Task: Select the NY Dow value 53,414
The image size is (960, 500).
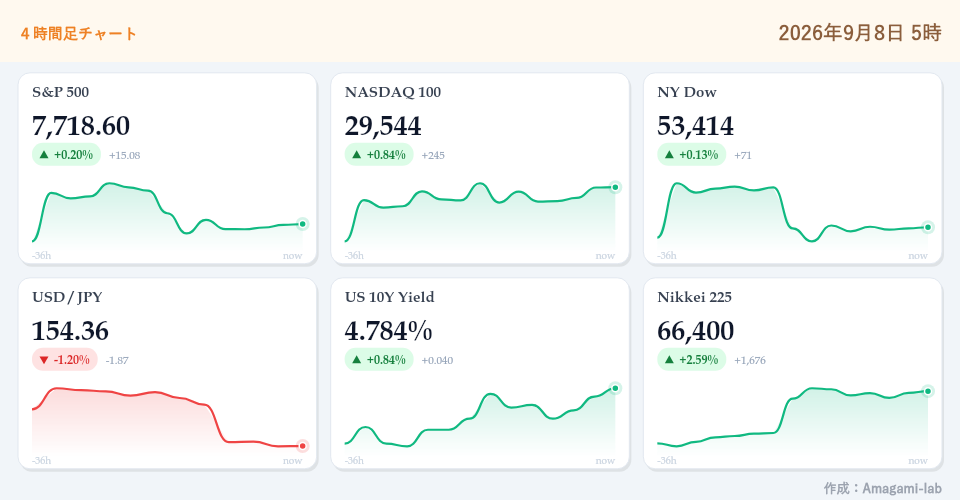Action: click(x=695, y=126)
